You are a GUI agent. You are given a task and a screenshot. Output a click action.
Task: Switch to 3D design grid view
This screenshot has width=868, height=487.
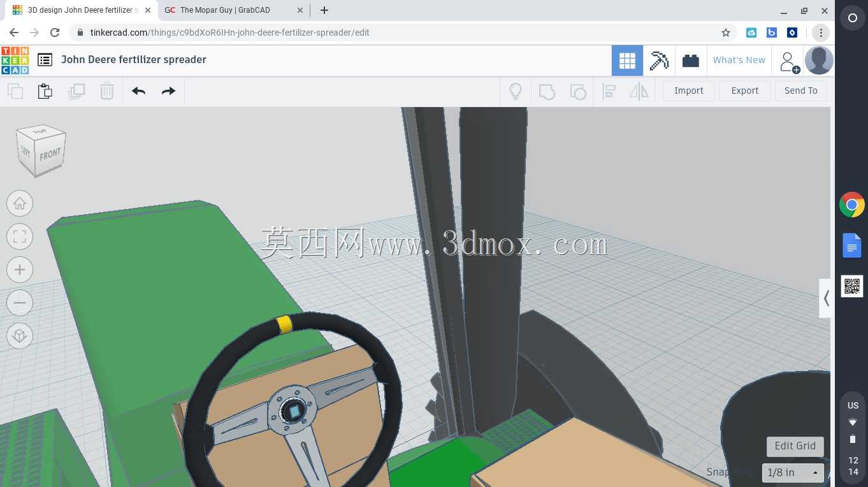coord(627,61)
